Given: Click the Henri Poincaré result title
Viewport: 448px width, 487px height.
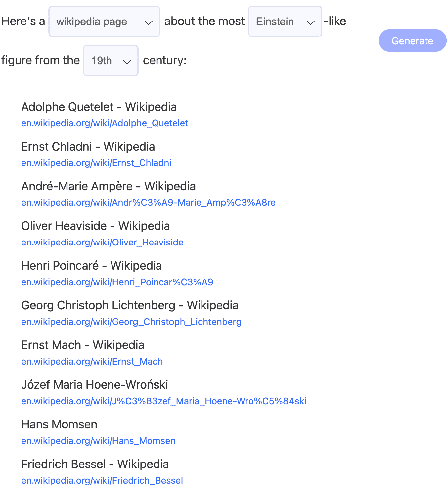Looking at the screenshot, I should click(x=91, y=266).
